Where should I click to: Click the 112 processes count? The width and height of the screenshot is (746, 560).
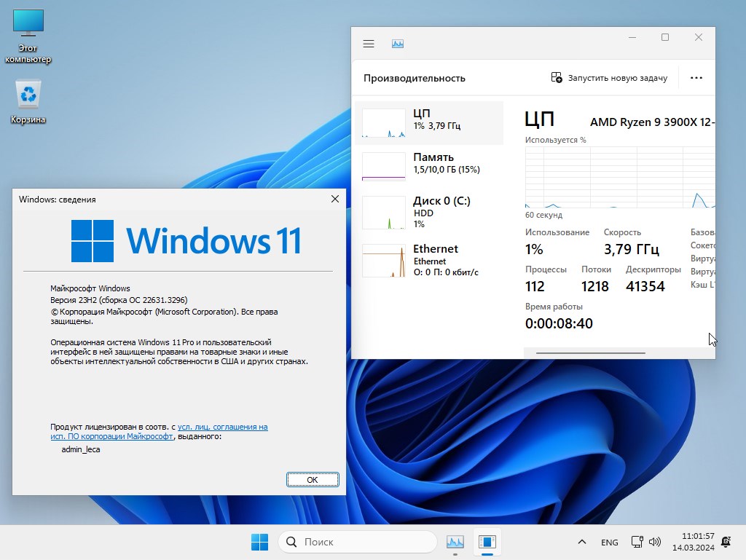click(x=535, y=286)
